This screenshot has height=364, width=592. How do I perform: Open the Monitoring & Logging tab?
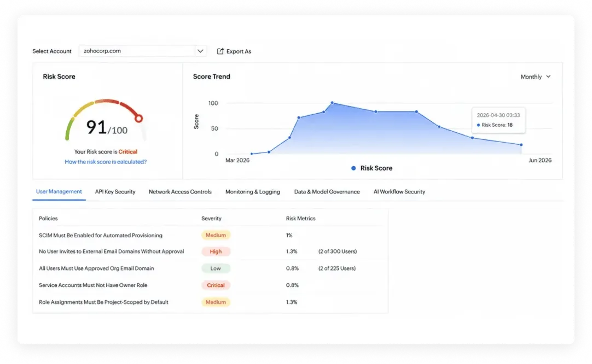pyautogui.click(x=253, y=192)
